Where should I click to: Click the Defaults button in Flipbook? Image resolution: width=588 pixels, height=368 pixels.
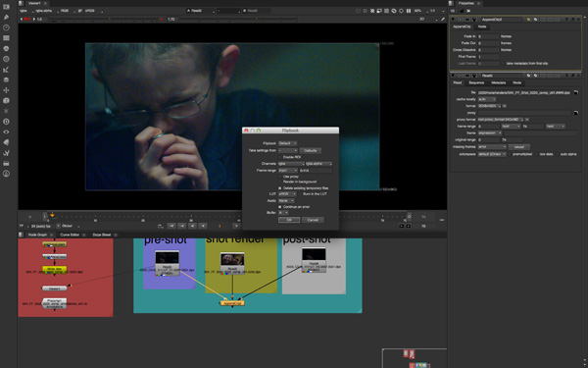click(x=310, y=150)
